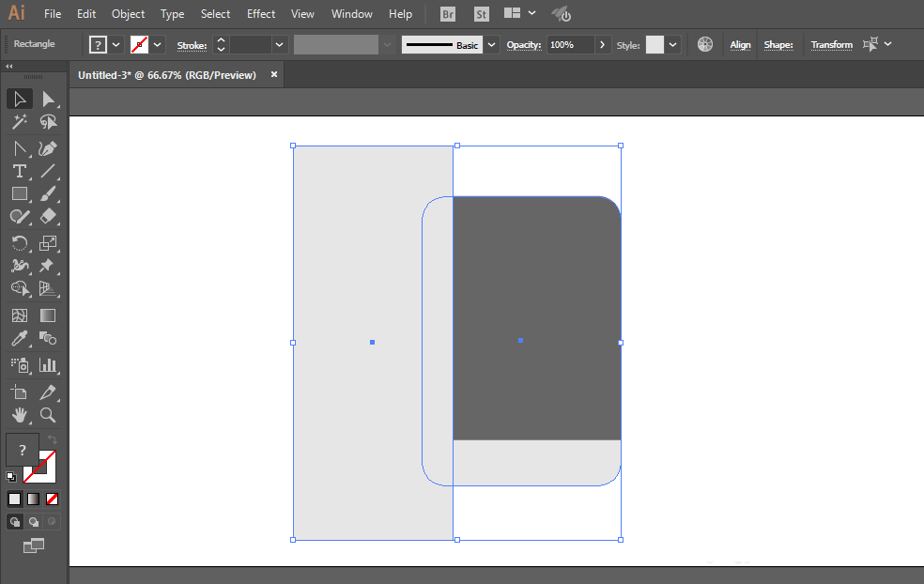The width and height of the screenshot is (924, 584).
Task: Open the Align panel link
Action: [x=740, y=45]
